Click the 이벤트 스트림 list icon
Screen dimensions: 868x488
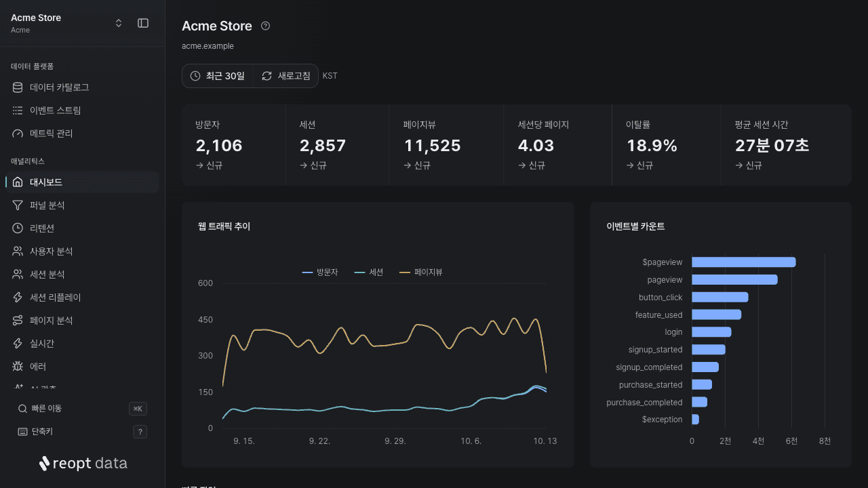click(x=18, y=110)
